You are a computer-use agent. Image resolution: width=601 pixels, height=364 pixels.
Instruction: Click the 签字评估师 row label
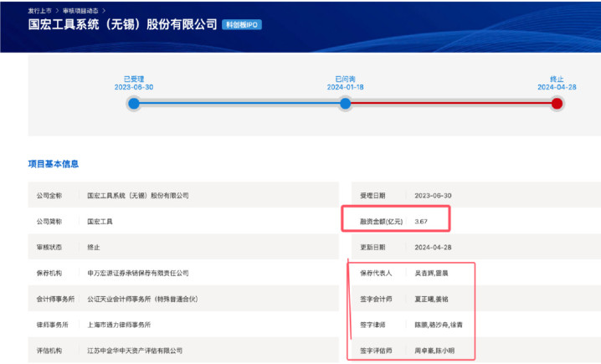pos(376,351)
